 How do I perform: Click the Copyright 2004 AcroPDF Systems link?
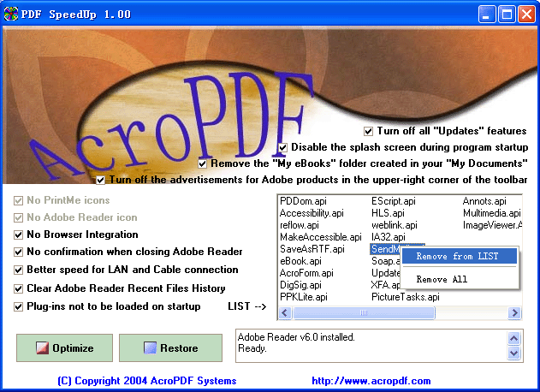pyautogui.click(x=147, y=381)
